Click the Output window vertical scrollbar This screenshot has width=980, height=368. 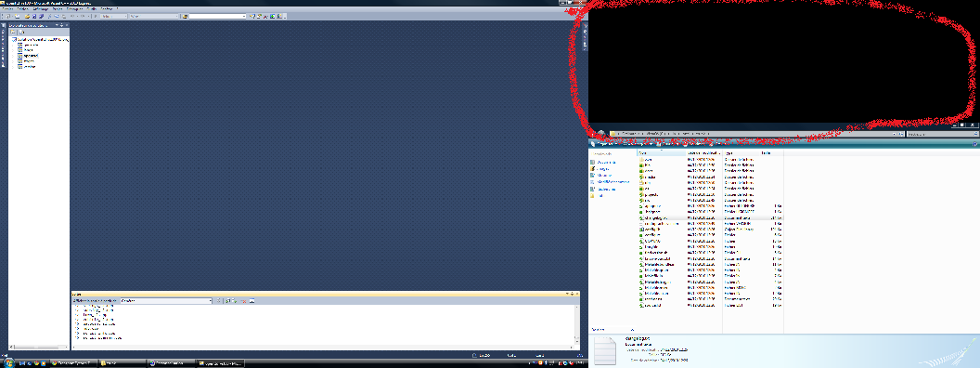click(576, 325)
